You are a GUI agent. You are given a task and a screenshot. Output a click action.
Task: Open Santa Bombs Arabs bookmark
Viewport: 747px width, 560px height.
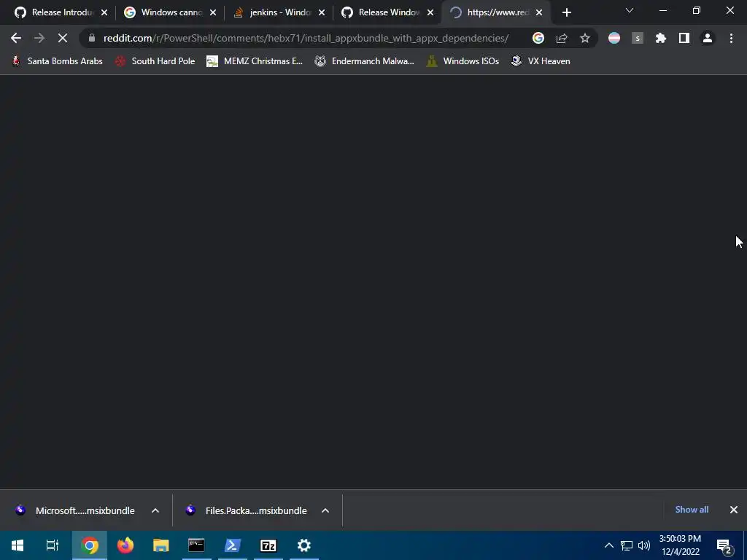57,61
